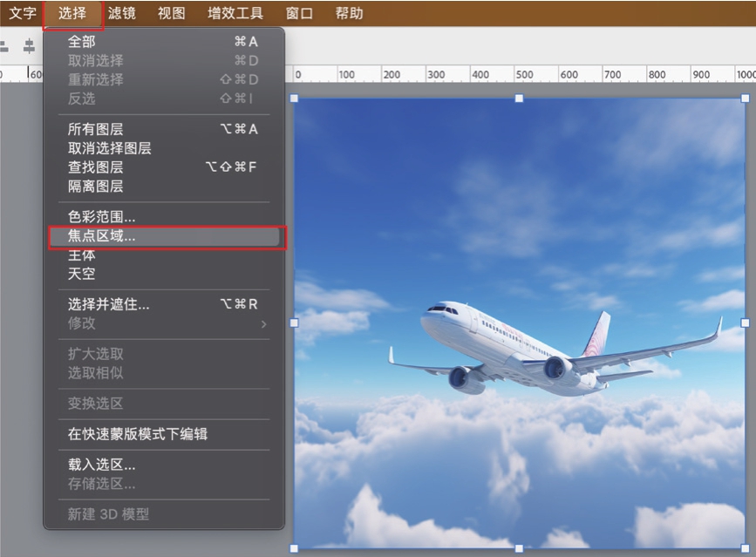The width and height of the screenshot is (756, 557).
Task: Click the top-right transform handle
Action: click(x=745, y=98)
